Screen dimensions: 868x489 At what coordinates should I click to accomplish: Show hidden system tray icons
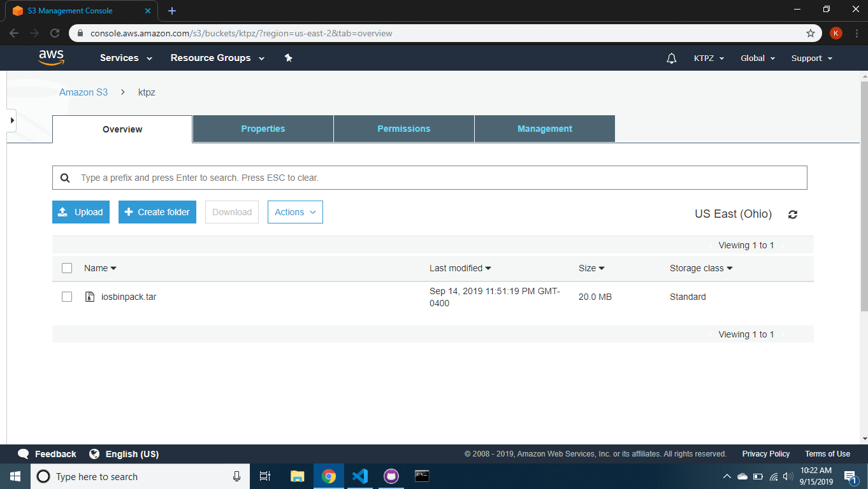pyautogui.click(x=727, y=476)
